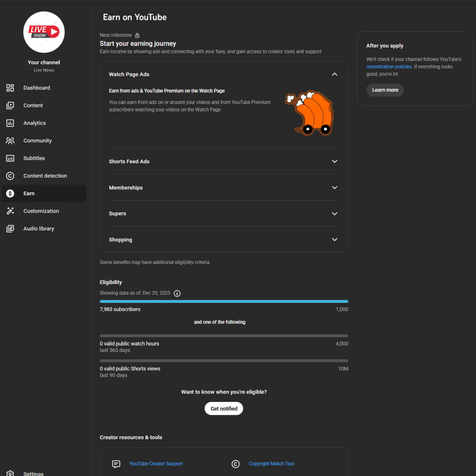Expand the Supers section
Image resolution: width=476 pixels, height=476 pixels.
[334, 213]
